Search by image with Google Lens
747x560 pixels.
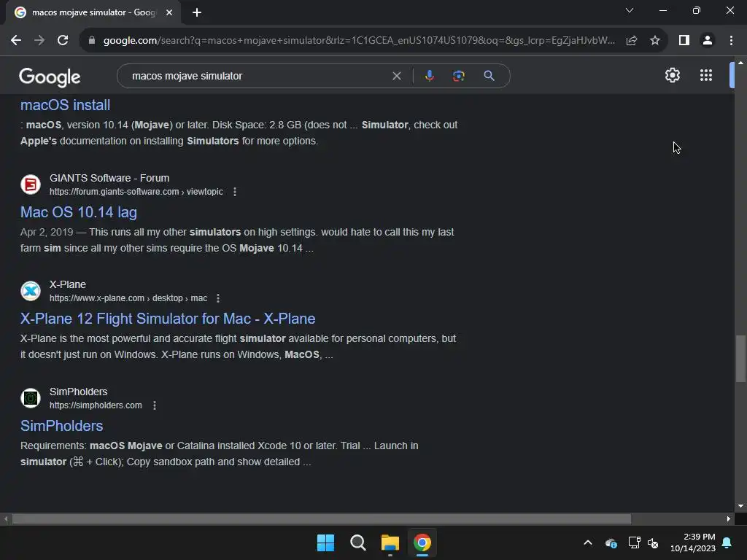point(458,76)
